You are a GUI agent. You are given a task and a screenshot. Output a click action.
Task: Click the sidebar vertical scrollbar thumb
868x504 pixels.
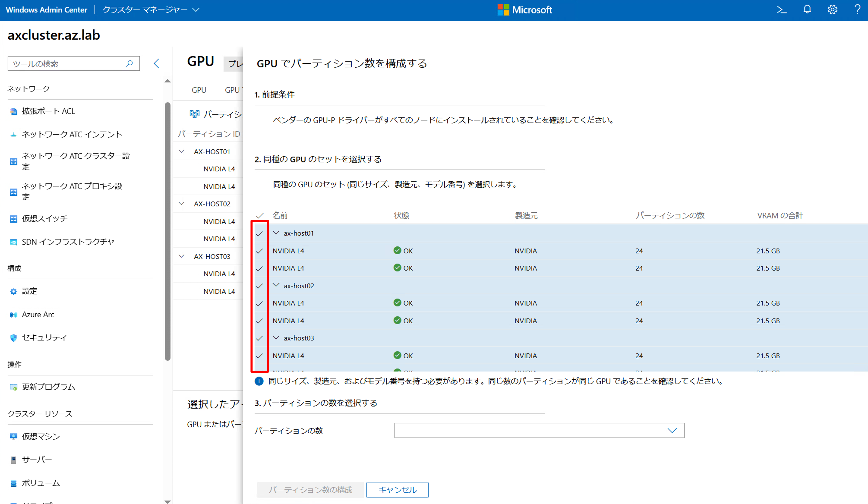tap(168, 232)
